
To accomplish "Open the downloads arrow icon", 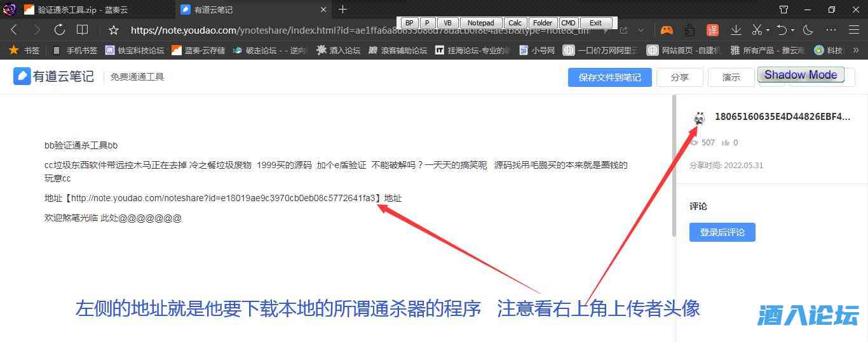I will [x=736, y=30].
